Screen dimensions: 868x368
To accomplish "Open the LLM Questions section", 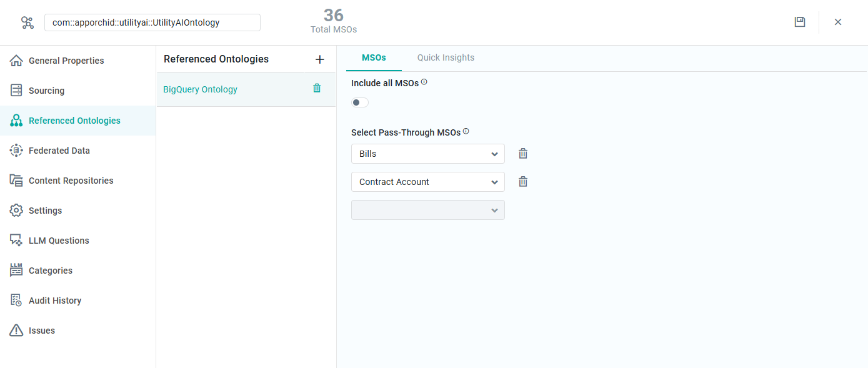I will (59, 241).
